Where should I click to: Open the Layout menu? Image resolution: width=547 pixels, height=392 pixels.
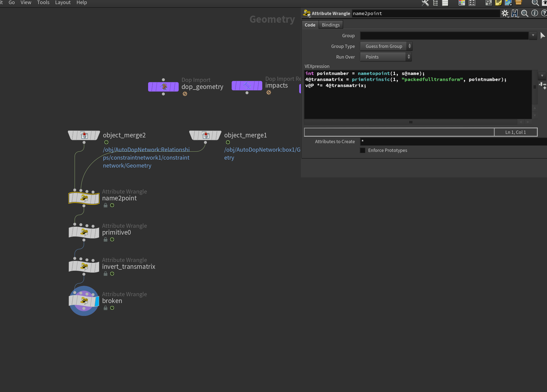[63, 2]
